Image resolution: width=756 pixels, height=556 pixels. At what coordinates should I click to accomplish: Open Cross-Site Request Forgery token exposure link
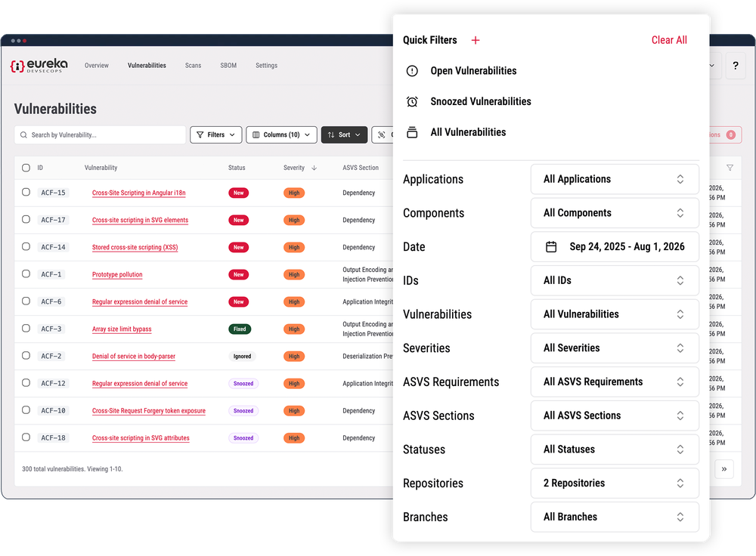click(x=148, y=411)
